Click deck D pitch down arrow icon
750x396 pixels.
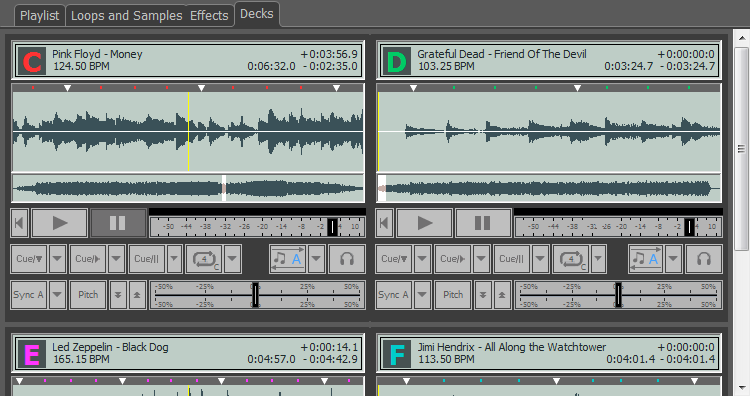click(483, 295)
